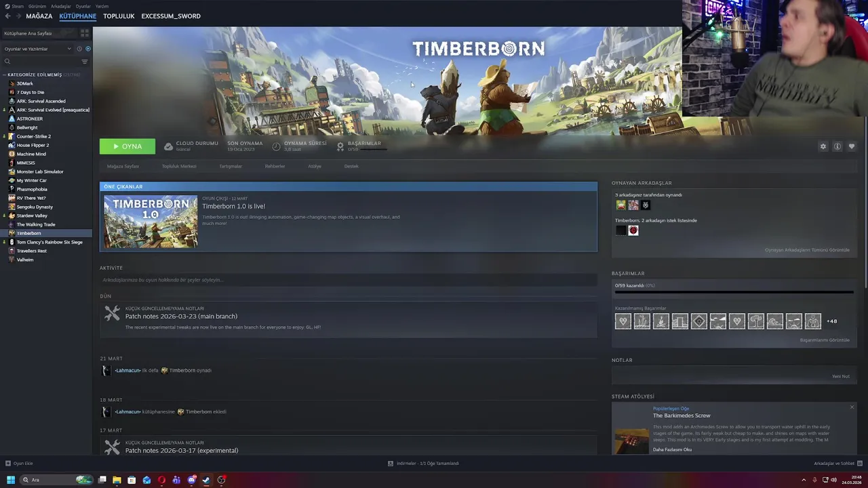
Task: Click the activity comment input field
Action: pos(349,280)
